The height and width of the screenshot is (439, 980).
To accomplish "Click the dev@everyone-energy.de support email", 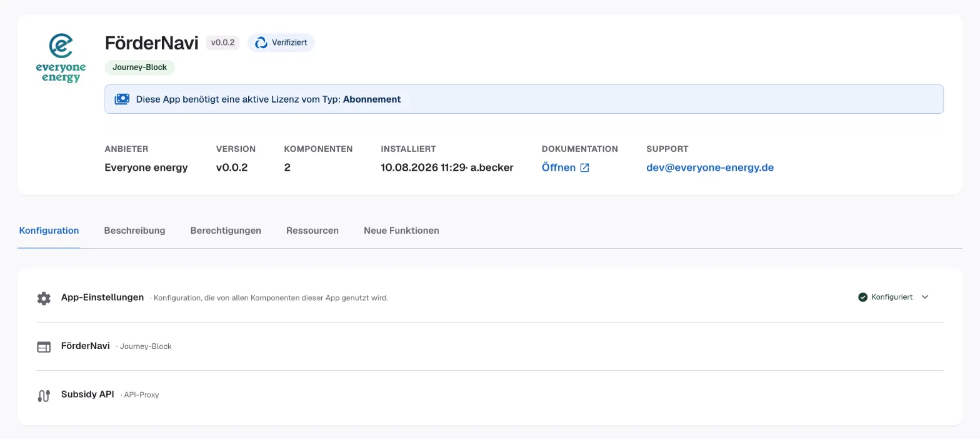I will (x=710, y=168).
